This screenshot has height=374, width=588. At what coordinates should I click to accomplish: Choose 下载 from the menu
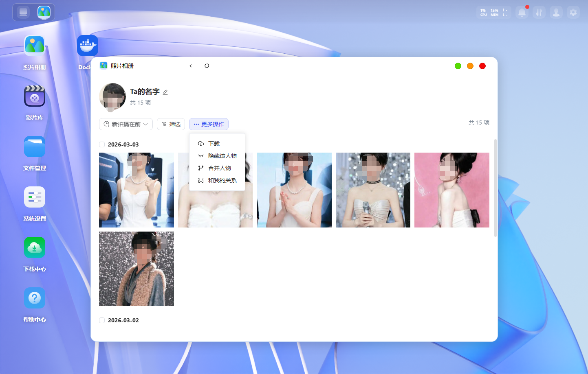point(217,144)
